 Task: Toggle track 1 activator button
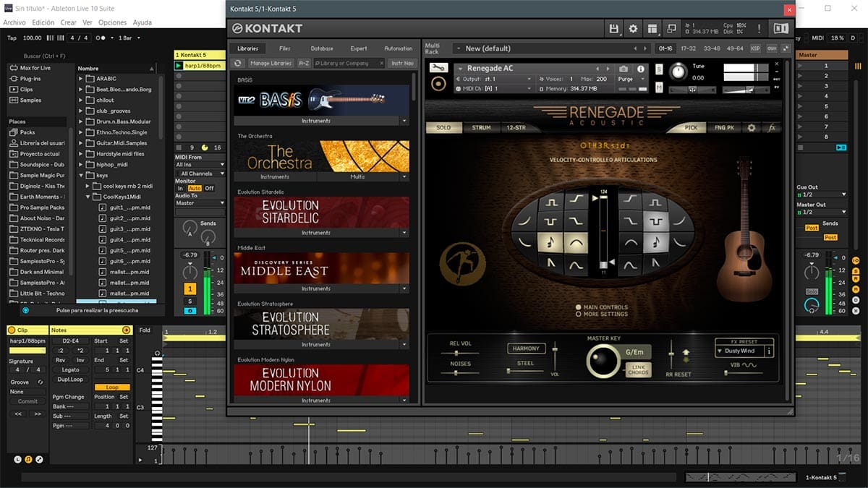[x=190, y=289]
